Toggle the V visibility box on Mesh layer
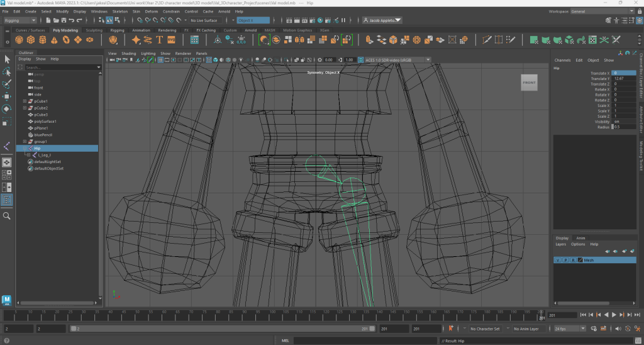 point(557,260)
